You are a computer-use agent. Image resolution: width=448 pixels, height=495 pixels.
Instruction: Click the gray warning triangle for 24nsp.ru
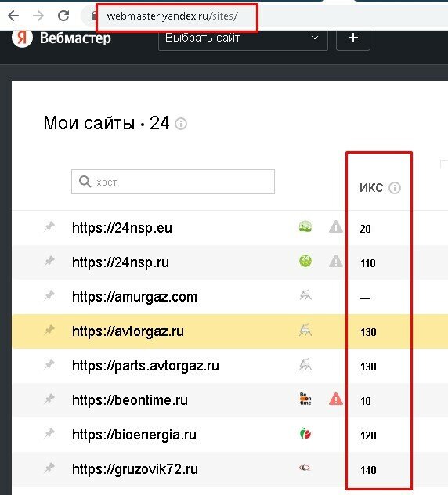(x=336, y=262)
